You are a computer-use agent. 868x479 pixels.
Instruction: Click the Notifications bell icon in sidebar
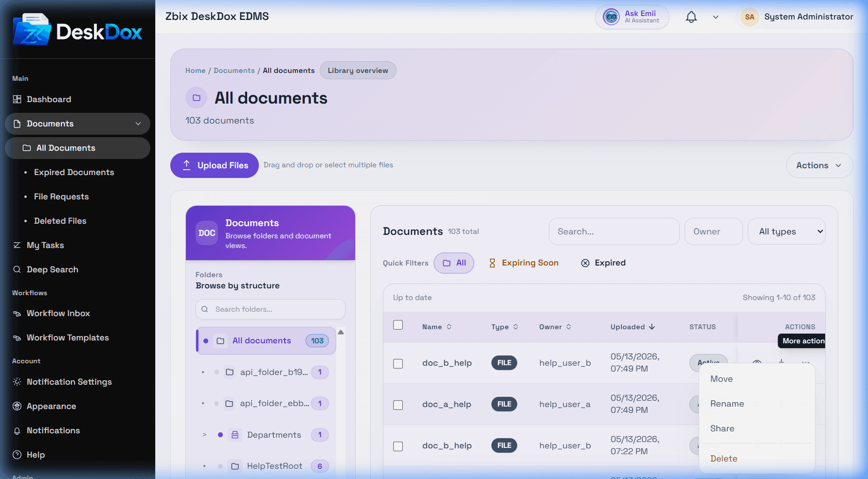click(x=17, y=430)
